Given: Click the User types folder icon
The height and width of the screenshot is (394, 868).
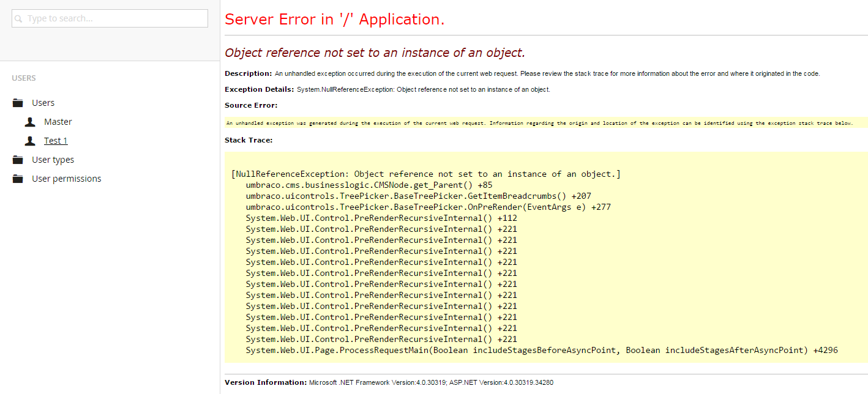Looking at the screenshot, I should click(x=18, y=160).
